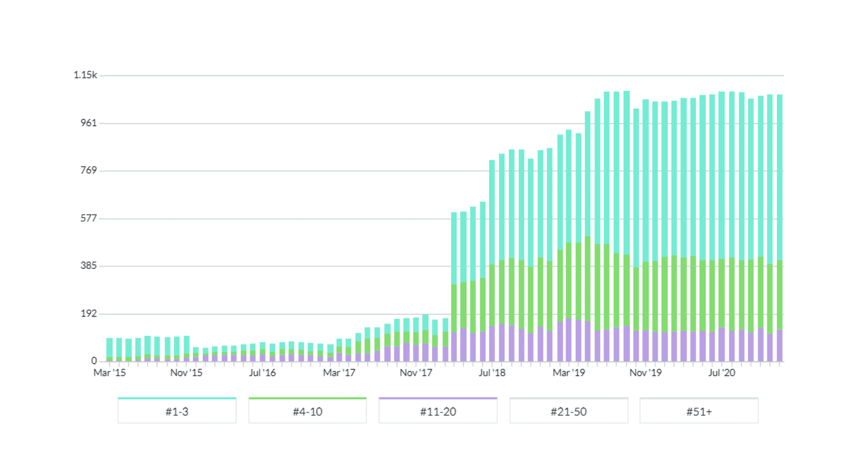Click the 192 y-axis value
Image resolution: width=868 pixels, height=467 pixels.
[89, 314]
